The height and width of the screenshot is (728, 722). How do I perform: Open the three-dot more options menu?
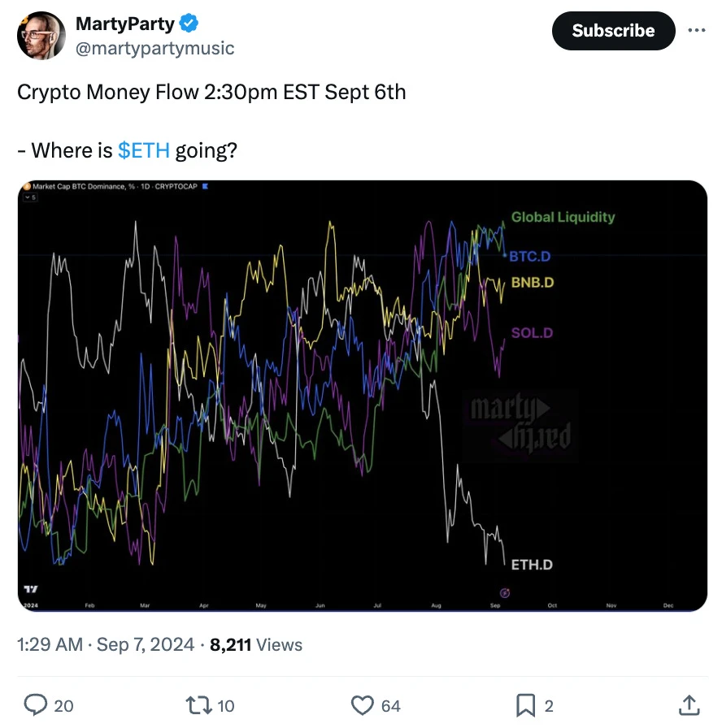point(697,31)
